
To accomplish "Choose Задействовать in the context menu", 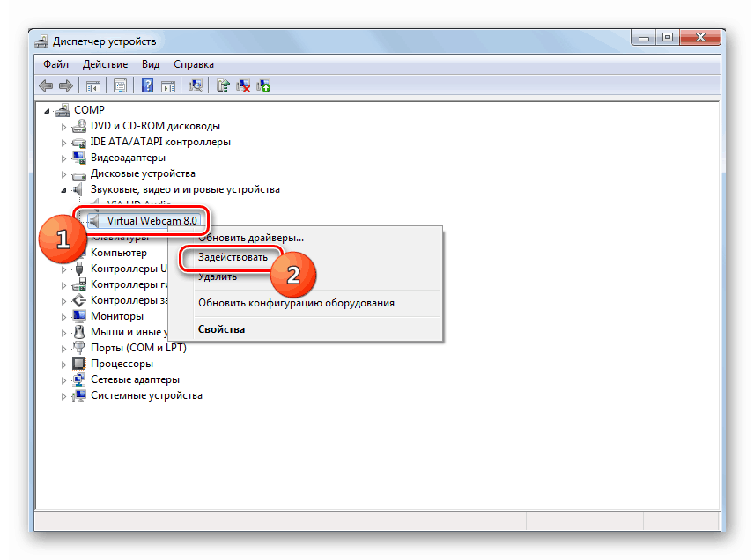I will pyautogui.click(x=233, y=258).
